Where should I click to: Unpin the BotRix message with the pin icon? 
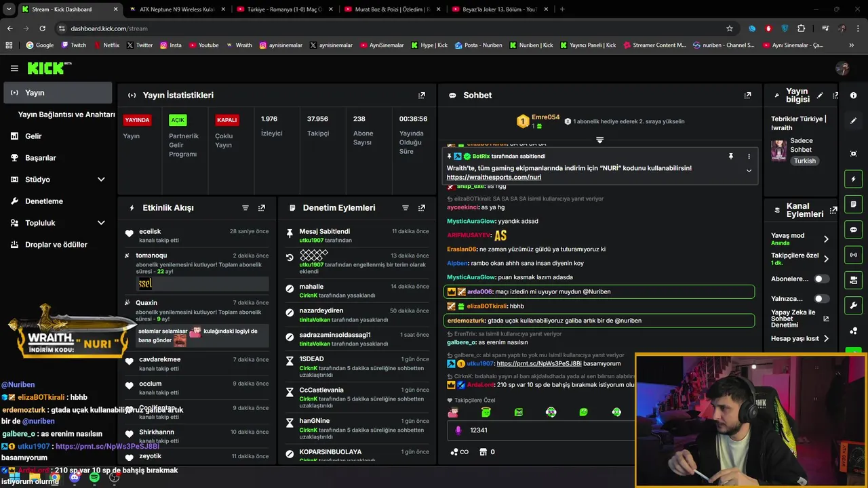click(x=731, y=156)
